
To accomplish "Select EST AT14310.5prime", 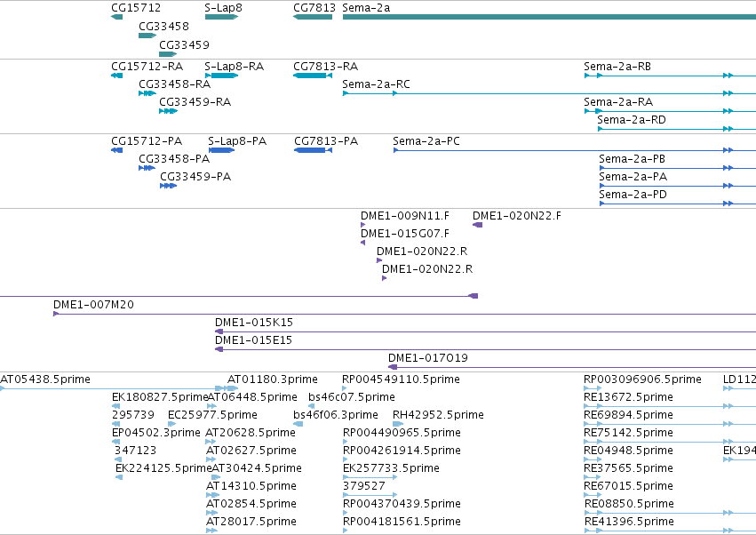I will tap(251, 486).
